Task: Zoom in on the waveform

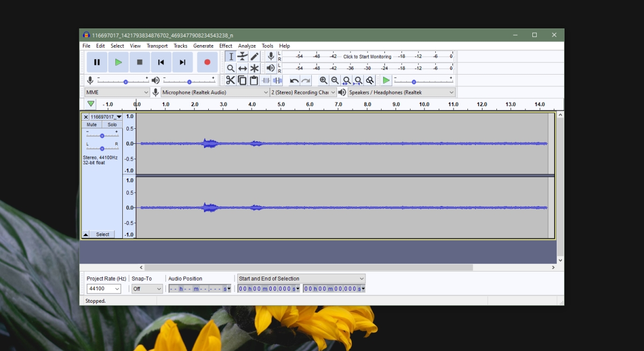Action: 323,81
